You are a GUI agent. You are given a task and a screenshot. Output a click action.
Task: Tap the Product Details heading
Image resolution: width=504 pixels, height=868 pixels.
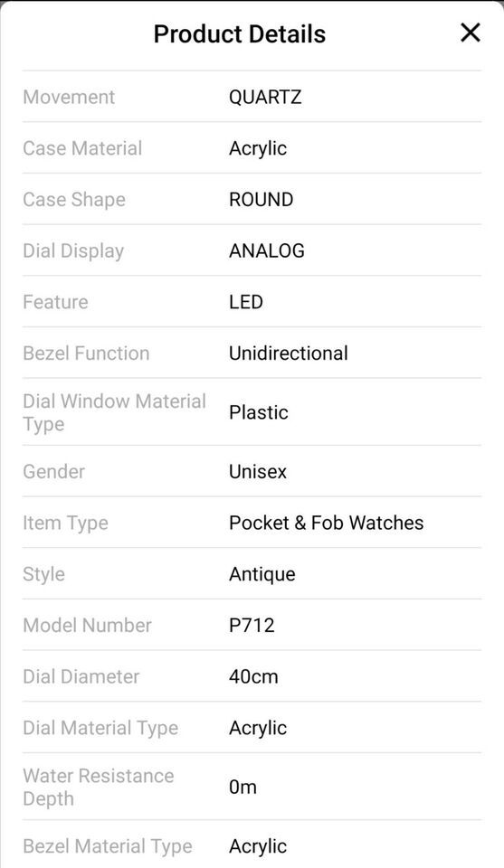pyautogui.click(x=239, y=33)
